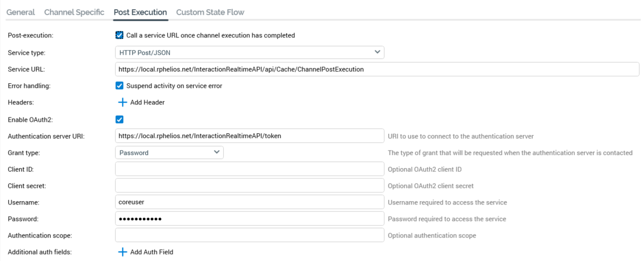Click the Username field containing coreuser

249,202
